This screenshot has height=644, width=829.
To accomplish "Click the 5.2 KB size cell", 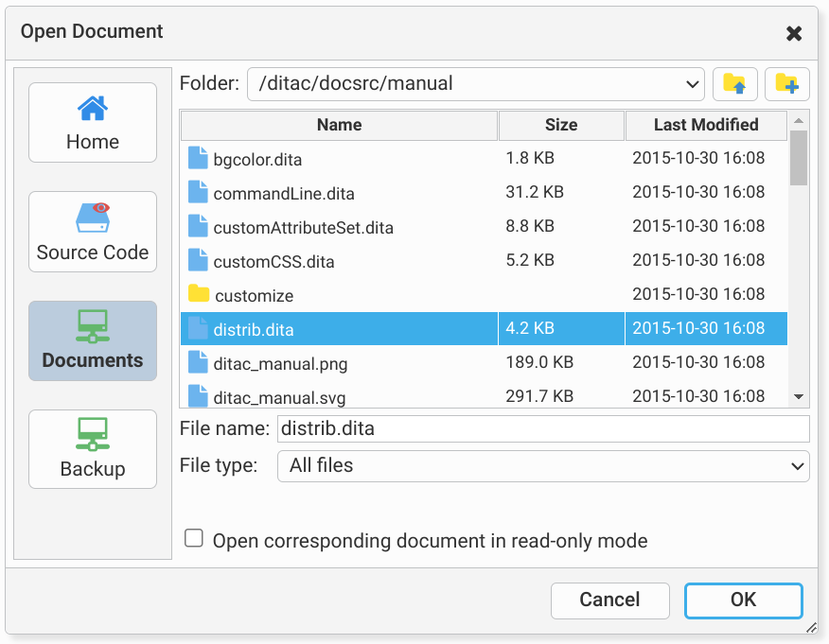I will pos(530,260).
